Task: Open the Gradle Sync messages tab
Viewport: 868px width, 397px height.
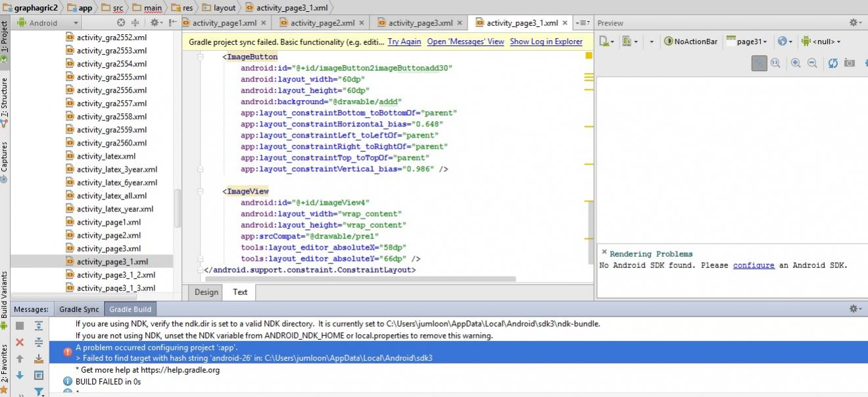Action: click(79, 309)
